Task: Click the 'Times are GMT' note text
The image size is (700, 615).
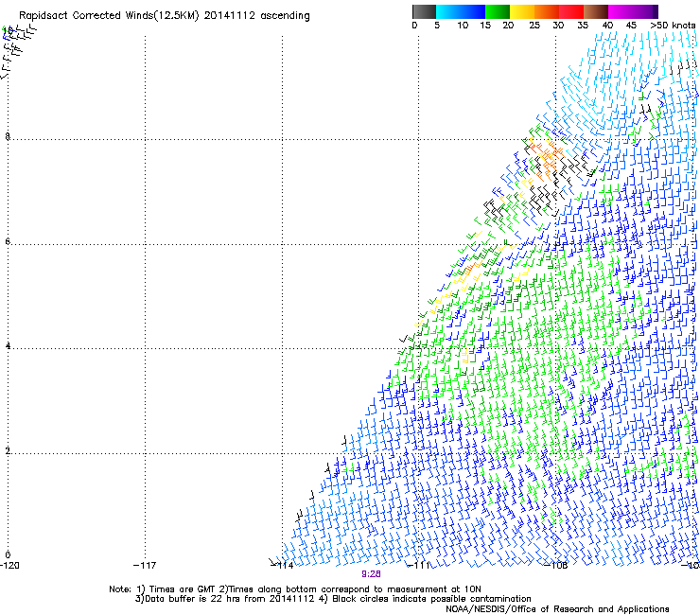Action: point(183,589)
